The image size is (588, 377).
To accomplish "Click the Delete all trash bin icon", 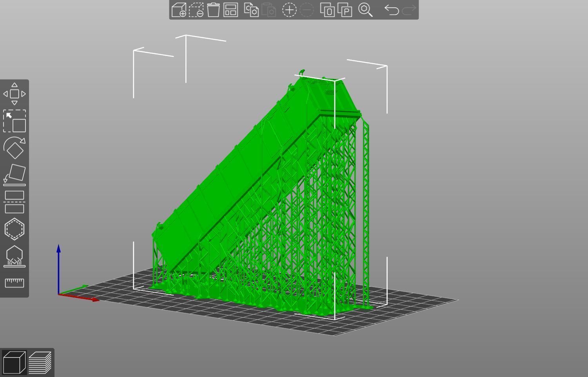I will point(213,10).
